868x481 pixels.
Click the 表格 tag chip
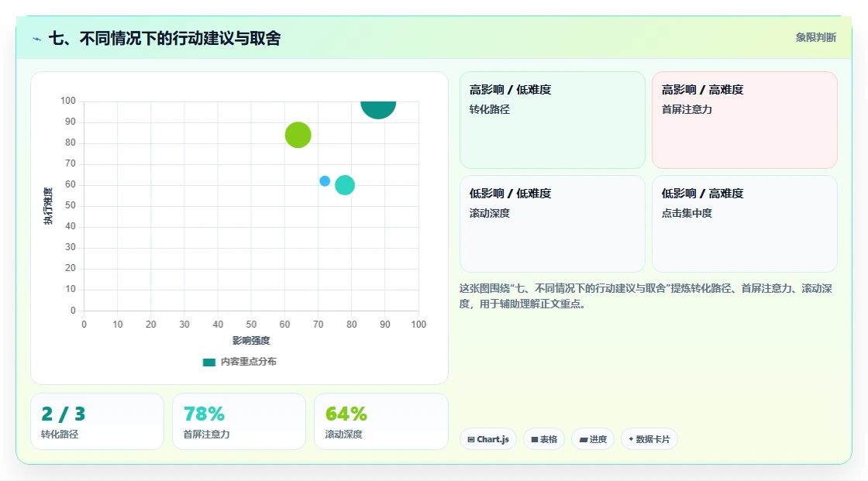[544, 439]
